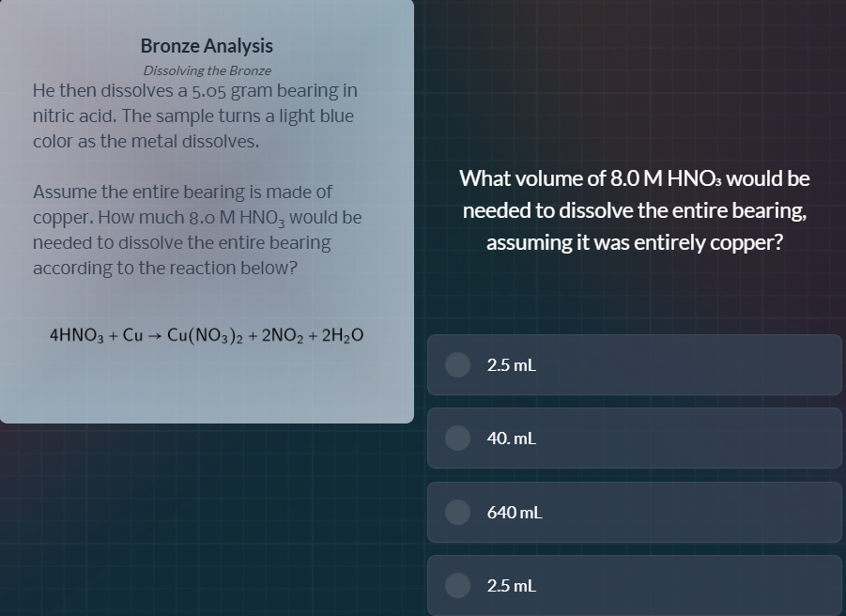
Task: Click the Dissolving the Bronze subtitle
Action: pos(207,70)
